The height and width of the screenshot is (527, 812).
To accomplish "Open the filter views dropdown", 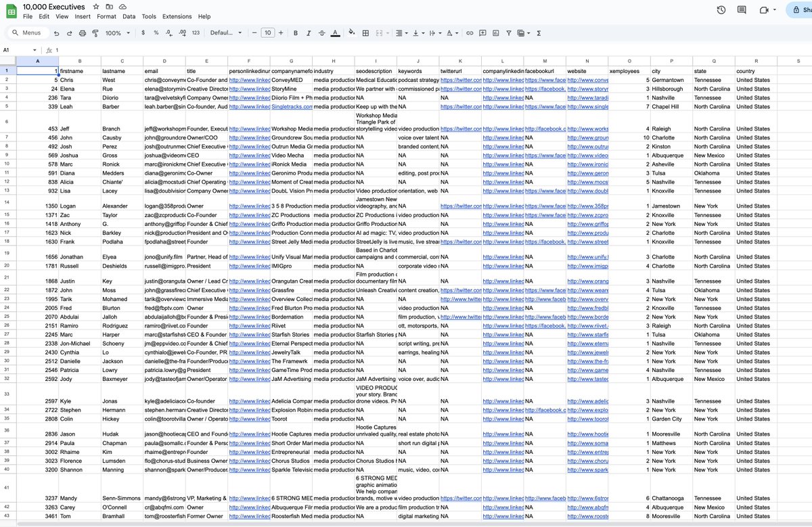I will tap(523, 32).
